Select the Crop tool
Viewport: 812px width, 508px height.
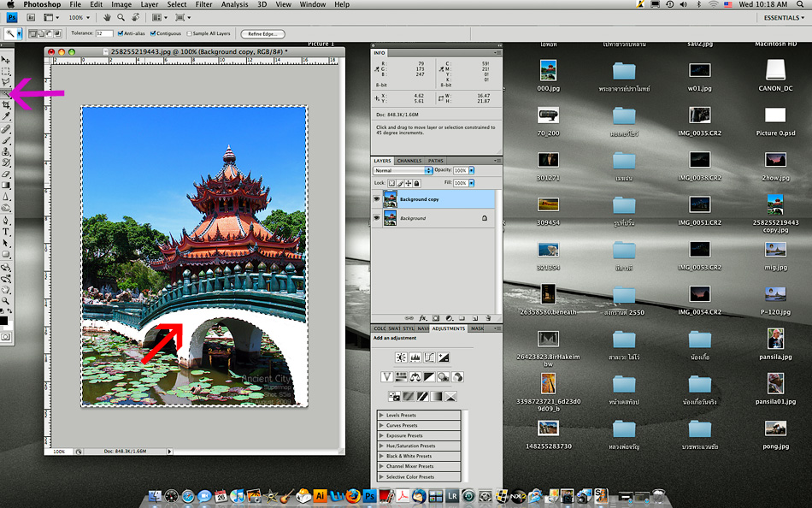pyautogui.click(x=6, y=104)
